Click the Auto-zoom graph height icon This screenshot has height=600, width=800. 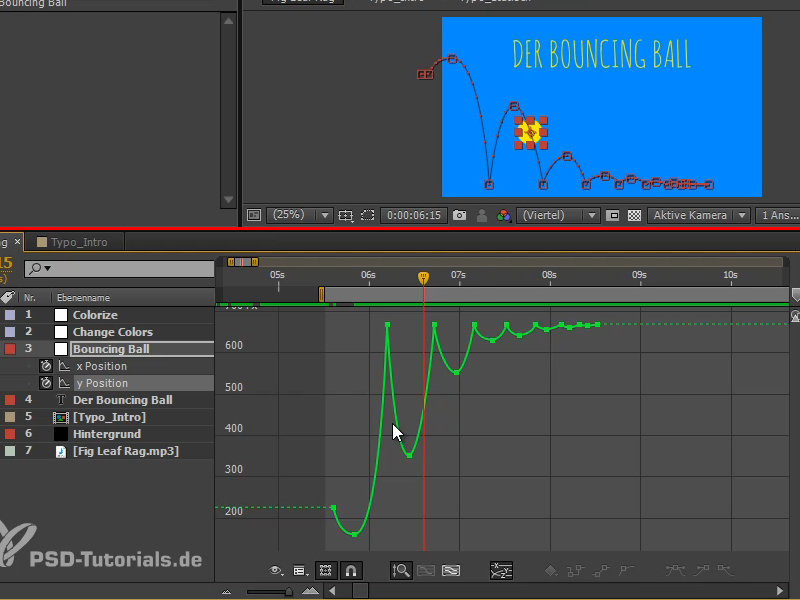coord(401,570)
